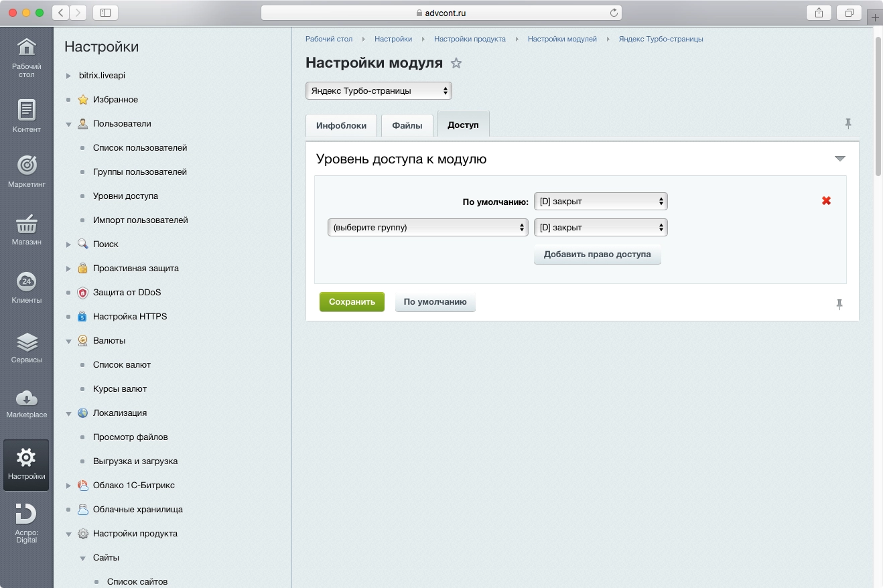Pin the tabs panel with top pin

(848, 123)
